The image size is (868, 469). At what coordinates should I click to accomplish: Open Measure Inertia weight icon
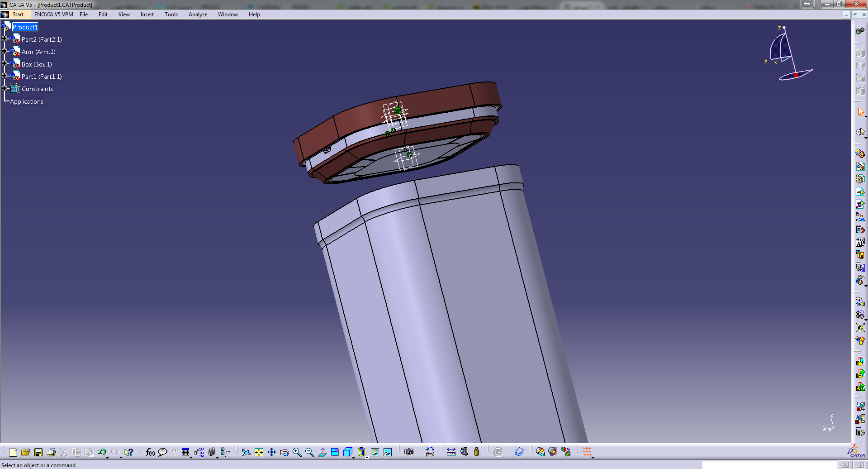[x=476, y=452]
